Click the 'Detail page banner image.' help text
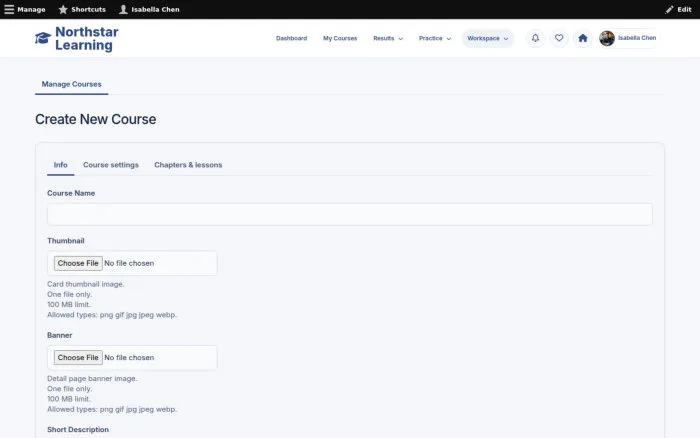Viewport: 700px width, 438px height. pos(92,379)
